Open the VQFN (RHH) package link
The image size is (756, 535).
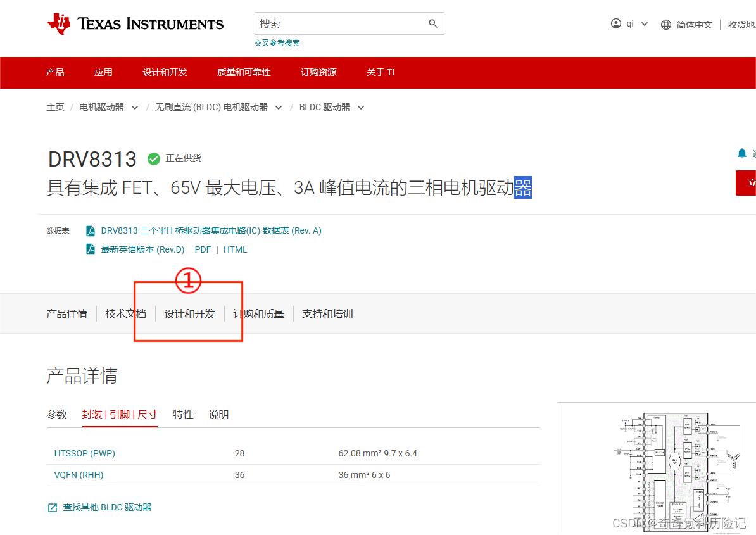click(x=79, y=475)
